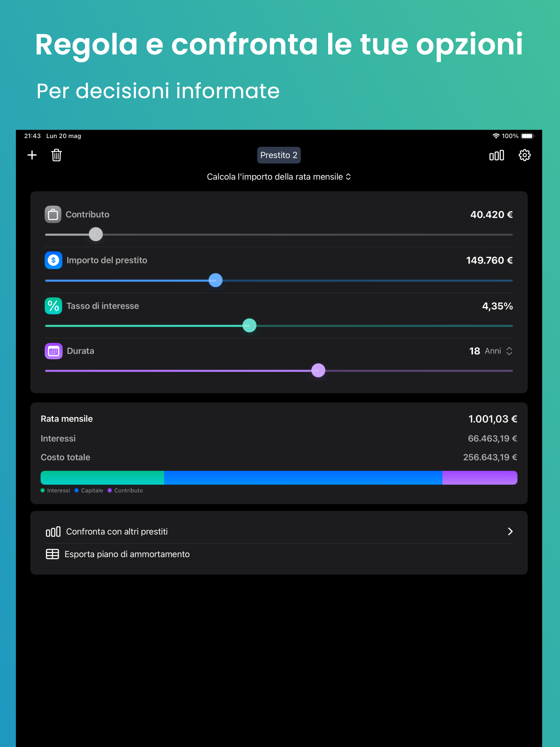This screenshot has height=747, width=560.
Task: Tap the Contributo bag icon
Action: coord(53,214)
